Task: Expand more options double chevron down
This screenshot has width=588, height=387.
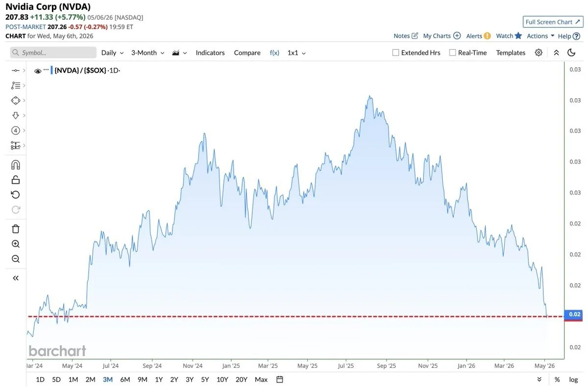Action: [539, 379]
